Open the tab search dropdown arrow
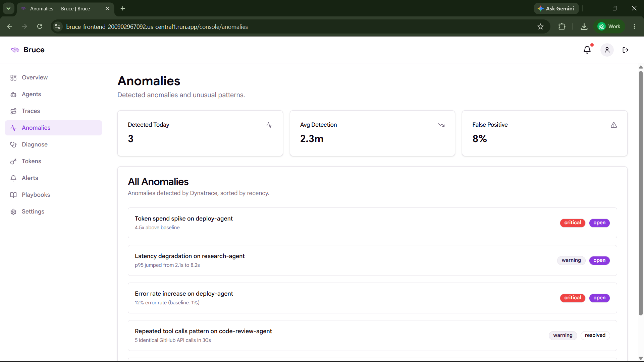The image size is (644, 362). (x=8, y=8)
